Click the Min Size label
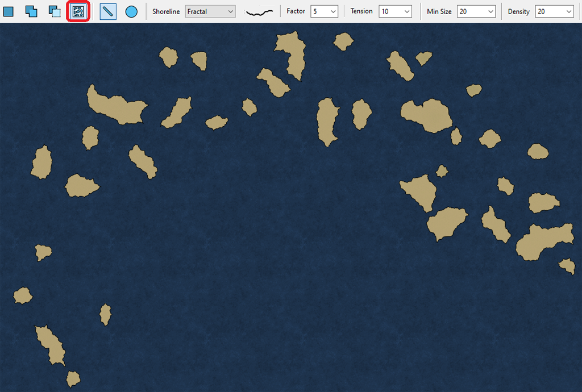Screen dimensions: 582x392 439,11
